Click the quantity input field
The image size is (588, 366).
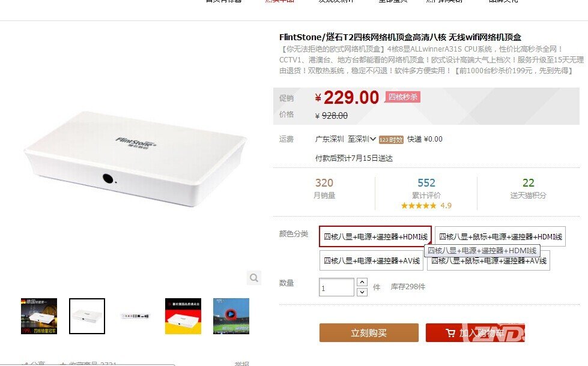tap(336, 287)
